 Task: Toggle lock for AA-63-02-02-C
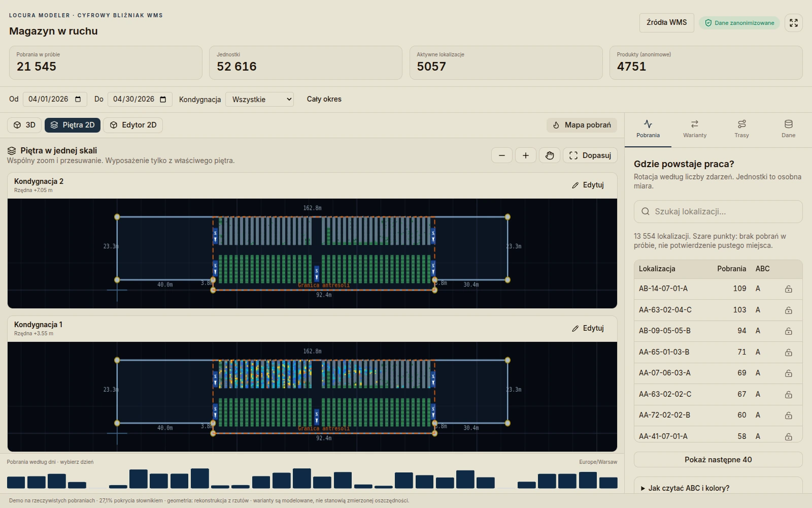(789, 395)
